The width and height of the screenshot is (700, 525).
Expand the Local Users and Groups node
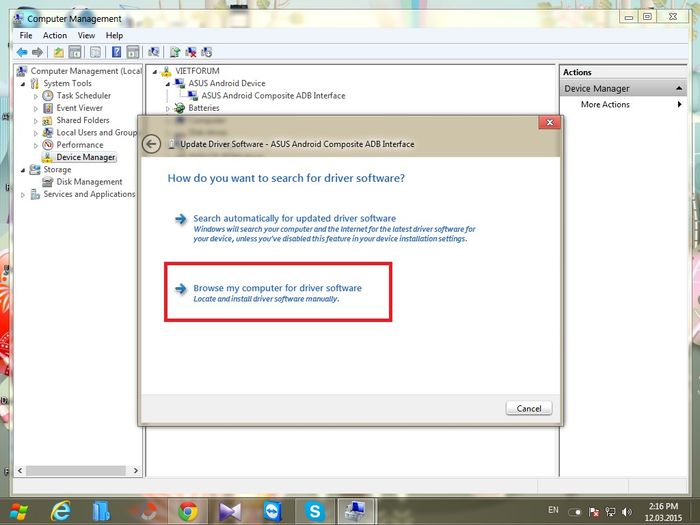(36, 133)
